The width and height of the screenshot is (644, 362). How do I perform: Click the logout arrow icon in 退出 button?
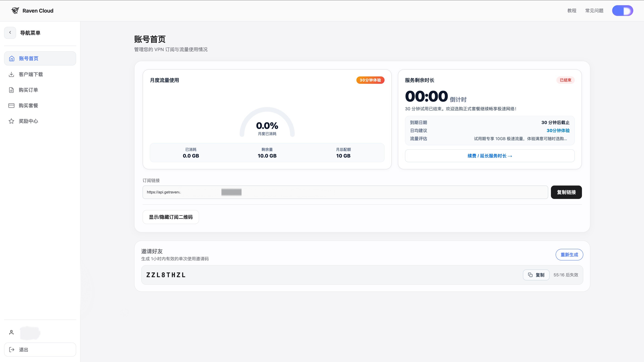tap(12, 349)
